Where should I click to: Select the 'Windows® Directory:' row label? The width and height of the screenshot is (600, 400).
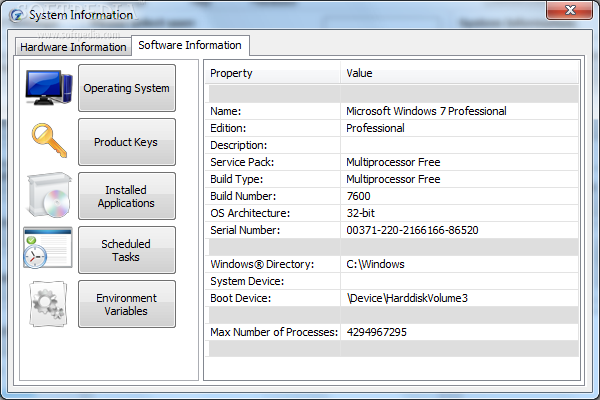pyautogui.click(x=262, y=264)
